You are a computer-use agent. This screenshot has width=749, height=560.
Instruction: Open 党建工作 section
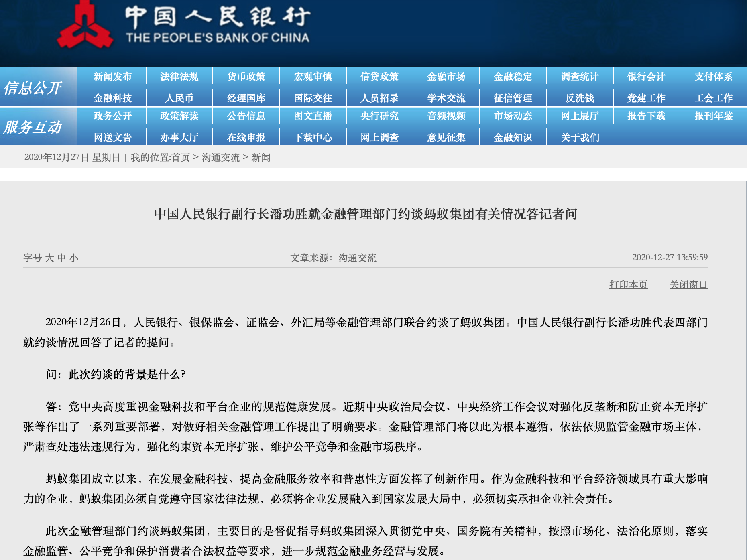(x=646, y=98)
